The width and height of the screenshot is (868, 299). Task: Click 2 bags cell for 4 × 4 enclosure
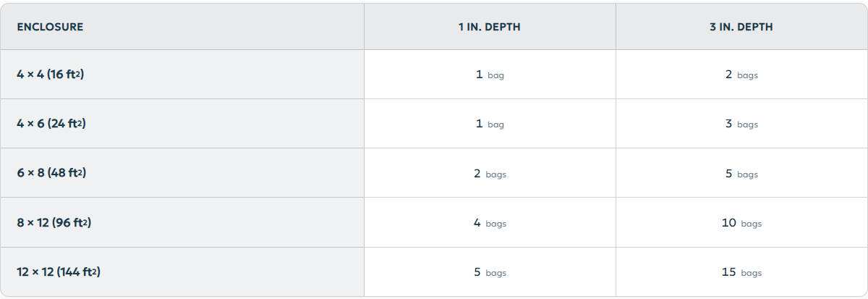point(741,75)
